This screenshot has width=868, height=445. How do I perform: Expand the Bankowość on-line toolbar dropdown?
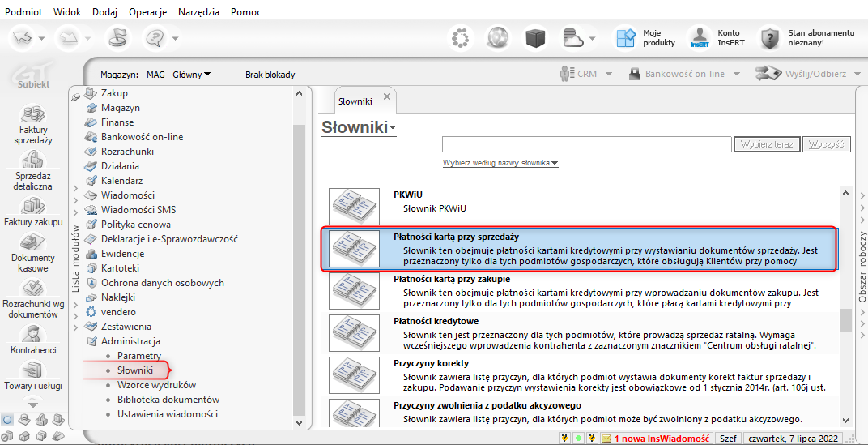coord(737,73)
